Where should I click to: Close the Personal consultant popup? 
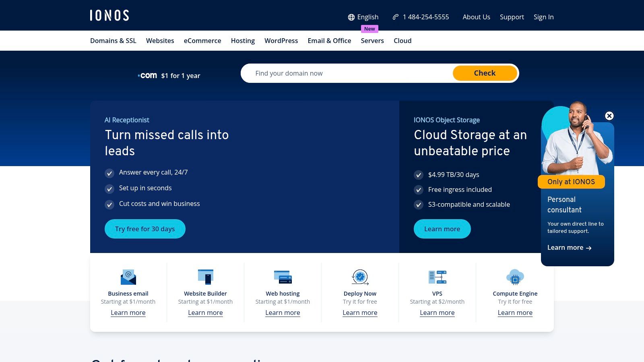(x=609, y=116)
